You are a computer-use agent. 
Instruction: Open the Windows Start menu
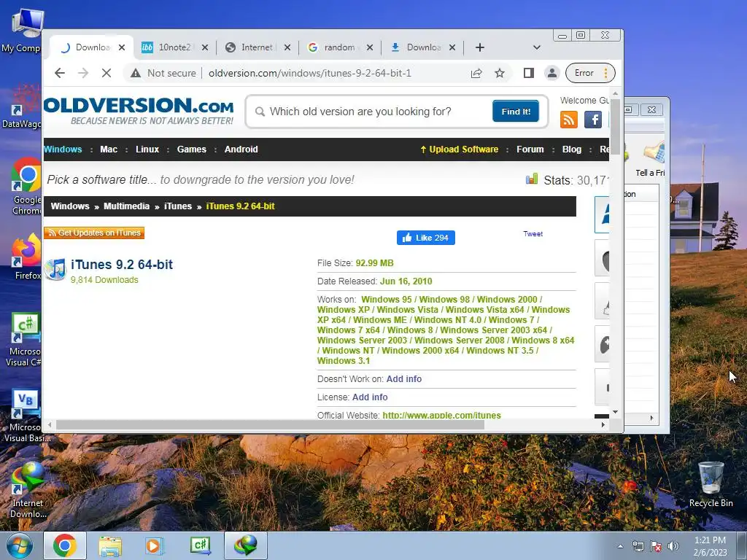[x=20, y=545]
